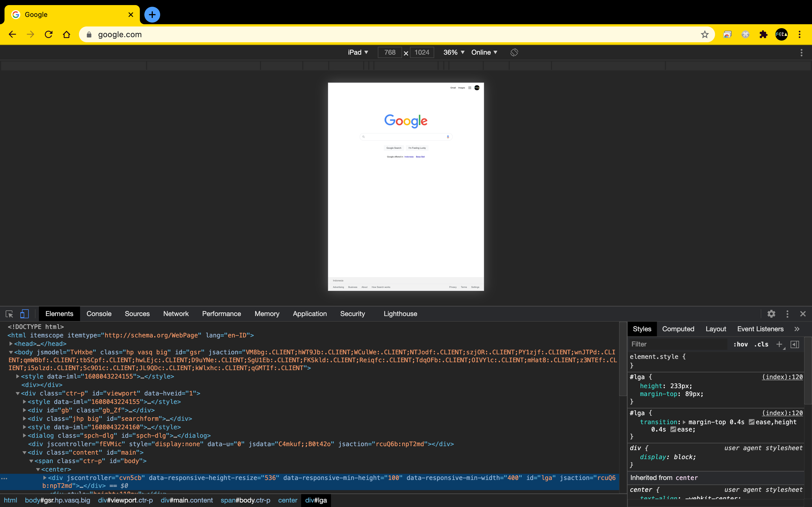Reload the page
The width and height of the screenshot is (812, 507).
pos(49,35)
